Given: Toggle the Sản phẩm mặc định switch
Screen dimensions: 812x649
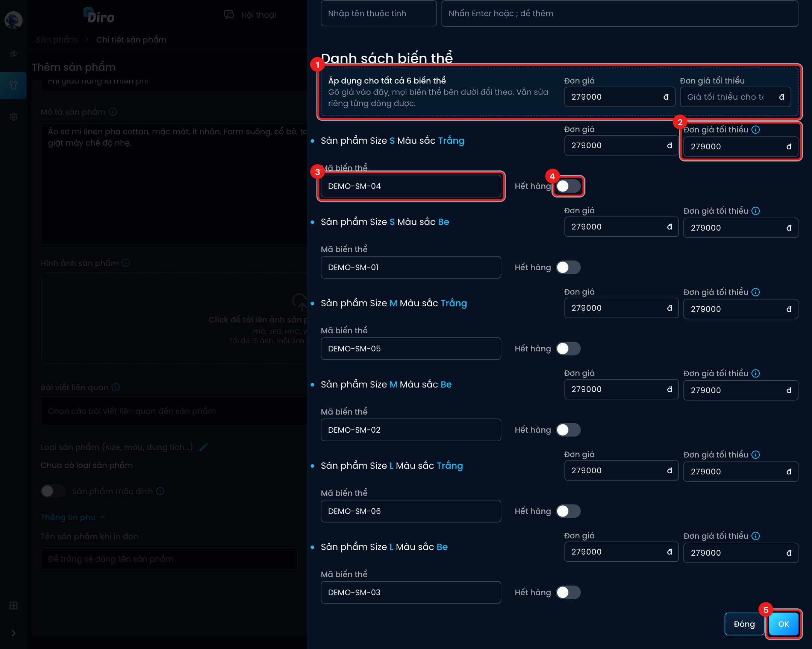Looking at the screenshot, I should click(x=53, y=491).
